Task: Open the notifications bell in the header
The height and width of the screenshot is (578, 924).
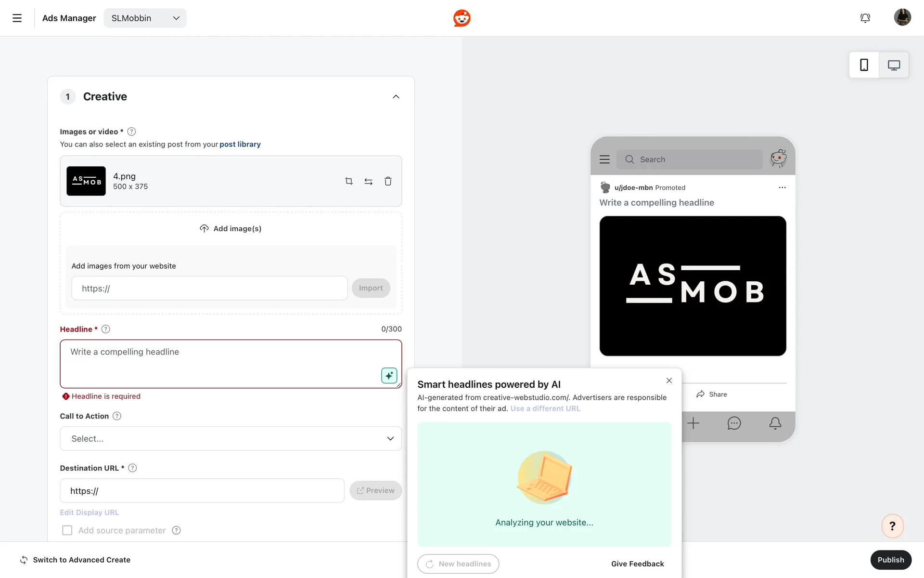Action: (x=865, y=18)
